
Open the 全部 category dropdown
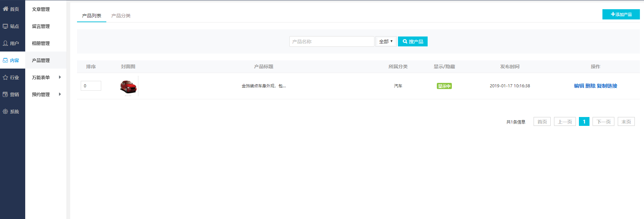click(386, 42)
